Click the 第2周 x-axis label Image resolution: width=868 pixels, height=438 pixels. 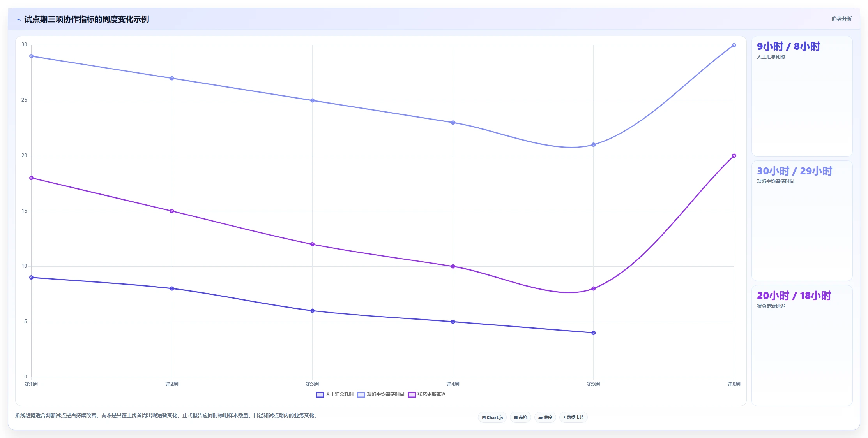(x=172, y=384)
